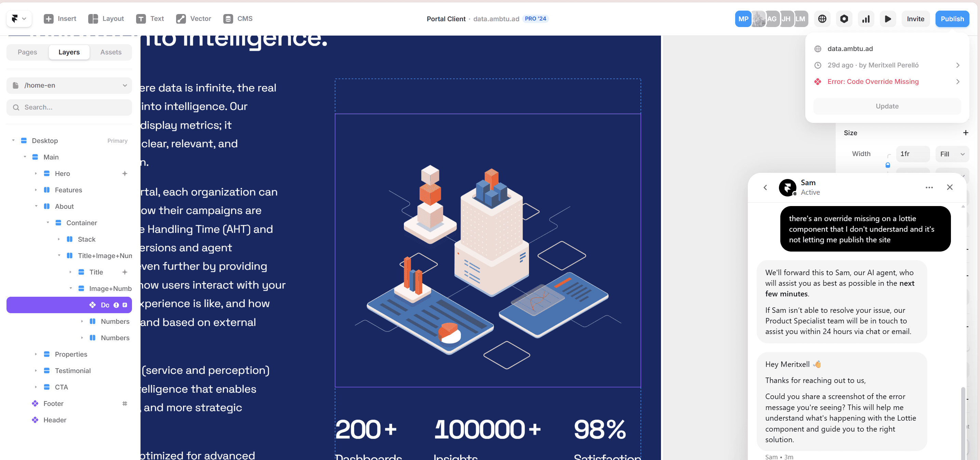Open the /home-en page dropdown
This screenshot has width=980, height=460.
click(69, 85)
